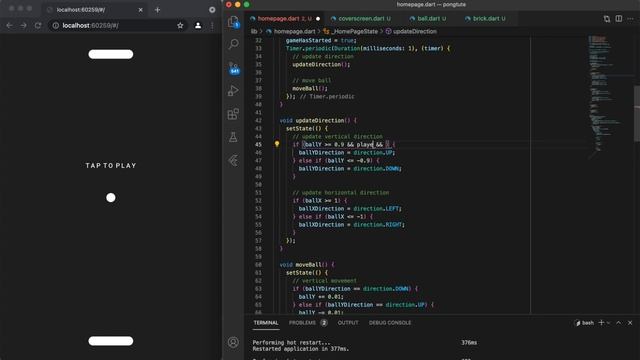The height and width of the screenshot is (360, 640).
Task: Click the open changes icon in editor toolbar
Action: (x=607, y=19)
